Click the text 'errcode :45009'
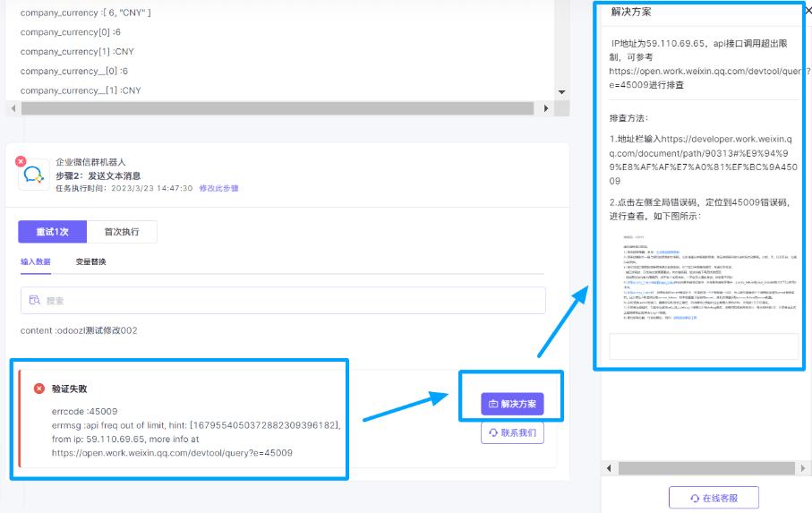The height and width of the screenshot is (513, 812). pyautogui.click(x=84, y=411)
